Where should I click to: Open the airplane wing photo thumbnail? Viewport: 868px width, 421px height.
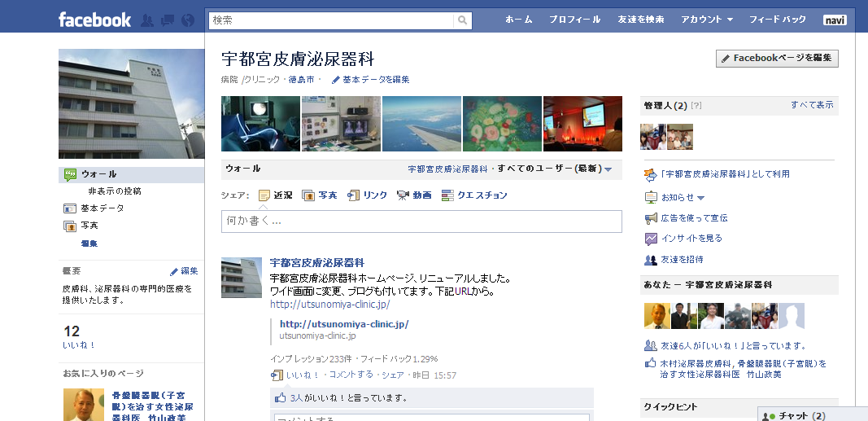(x=421, y=124)
